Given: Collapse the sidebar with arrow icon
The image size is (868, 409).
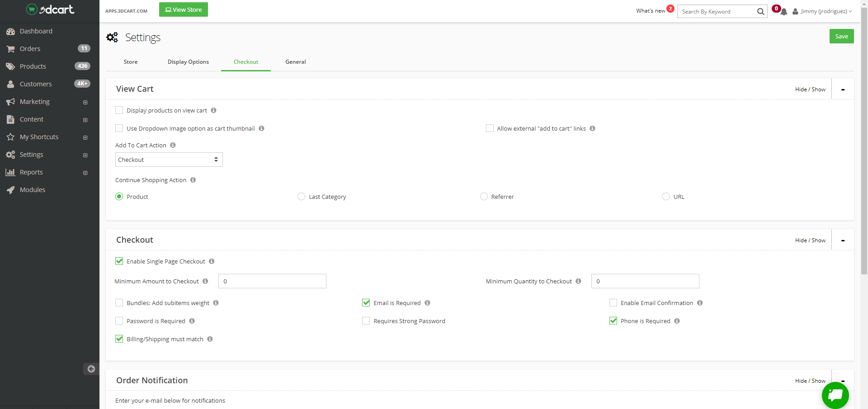Looking at the screenshot, I should 91,369.
